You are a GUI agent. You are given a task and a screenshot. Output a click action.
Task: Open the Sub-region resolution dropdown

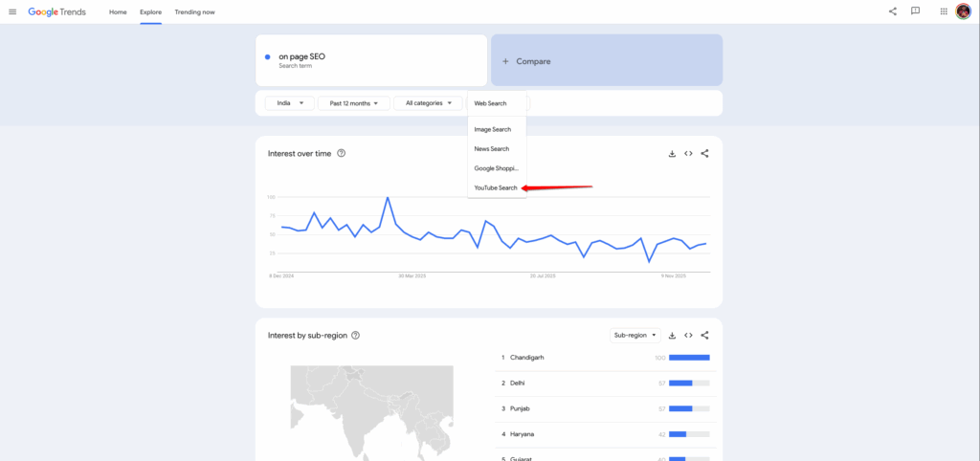coord(635,336)
